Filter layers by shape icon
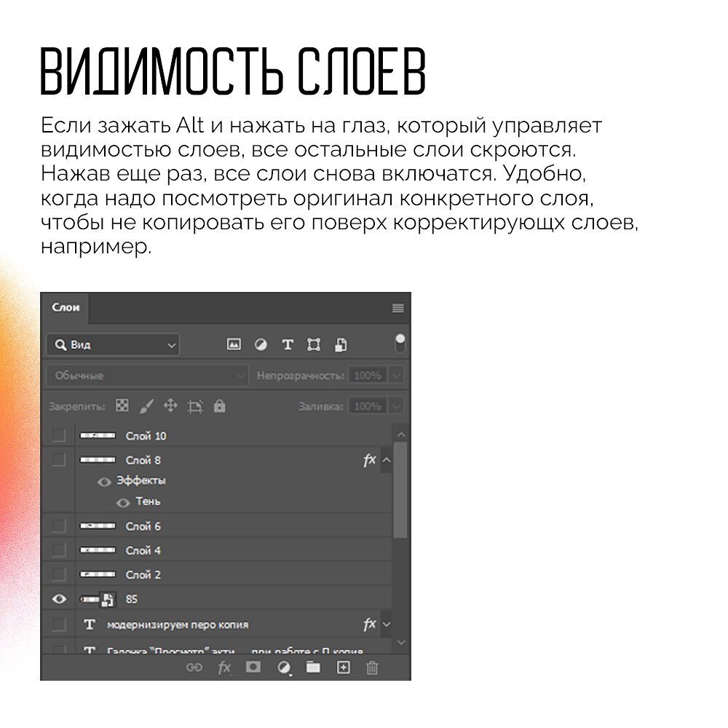The height and width of the screenshot is (728, 728). pyautogui.click(x=314, y=344)
